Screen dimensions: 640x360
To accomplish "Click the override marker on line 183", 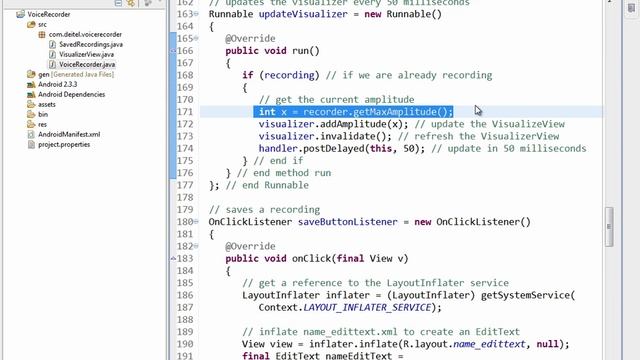I will pos(173,258).
